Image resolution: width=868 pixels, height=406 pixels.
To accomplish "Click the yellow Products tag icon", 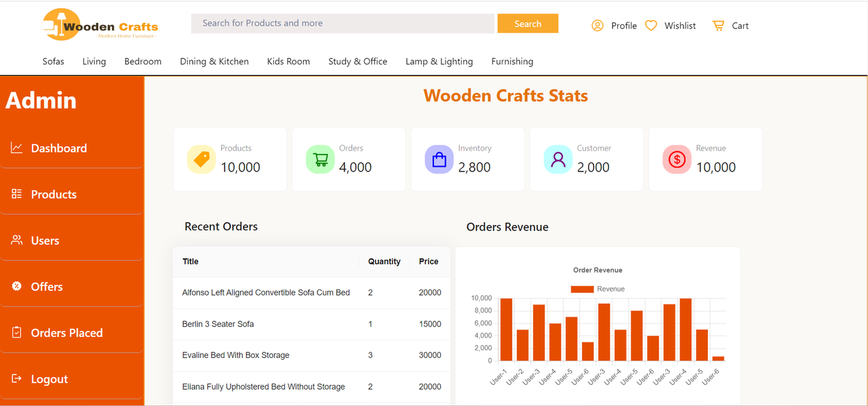I will [201, 159].
